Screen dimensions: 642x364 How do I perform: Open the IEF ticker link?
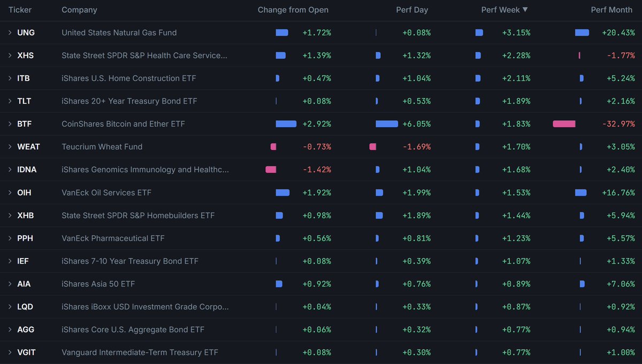coord(23,261)
